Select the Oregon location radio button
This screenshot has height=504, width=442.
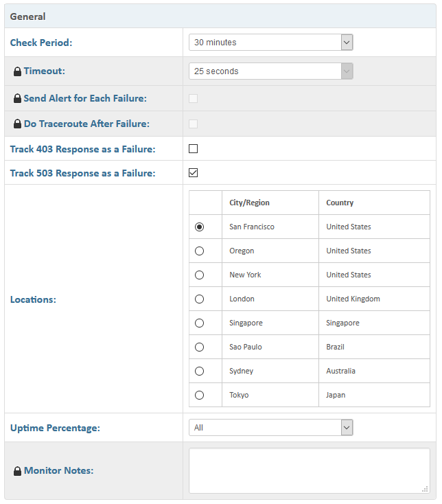coord(199,251)
